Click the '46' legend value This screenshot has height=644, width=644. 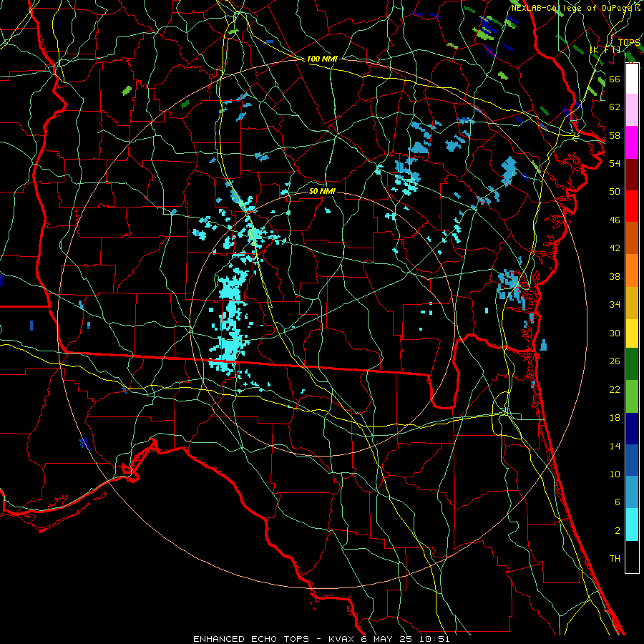[x=615, y=220]
